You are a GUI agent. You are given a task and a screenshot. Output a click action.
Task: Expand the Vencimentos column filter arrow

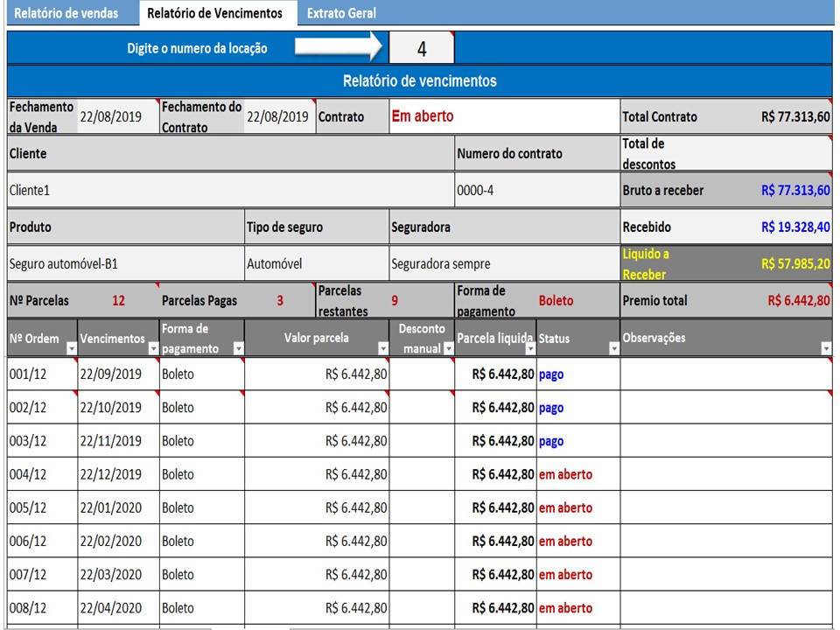(x=153, y=348)
